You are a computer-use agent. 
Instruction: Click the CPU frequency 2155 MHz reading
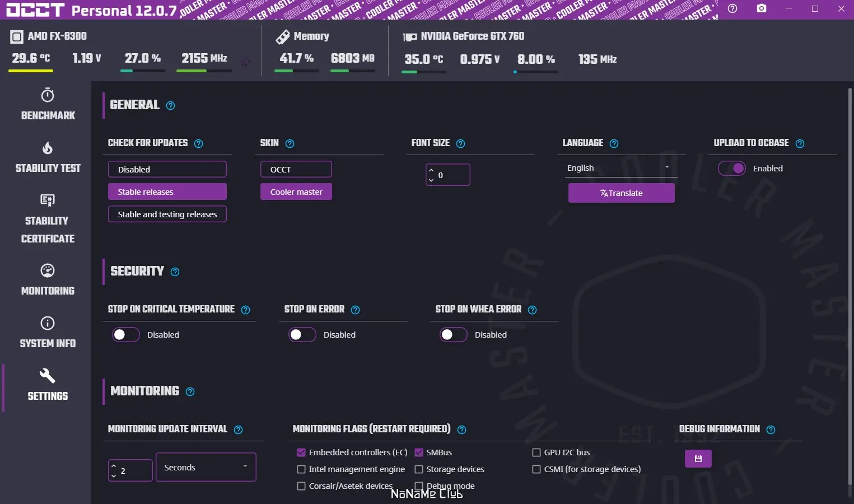204,58
